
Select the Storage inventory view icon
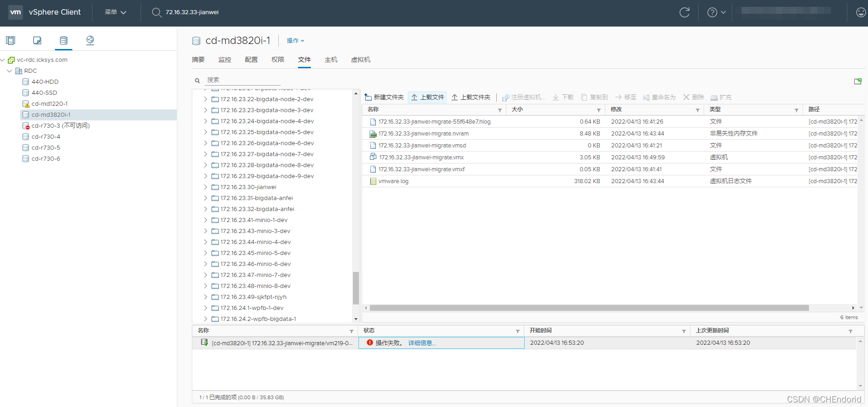tap(64, 40)
